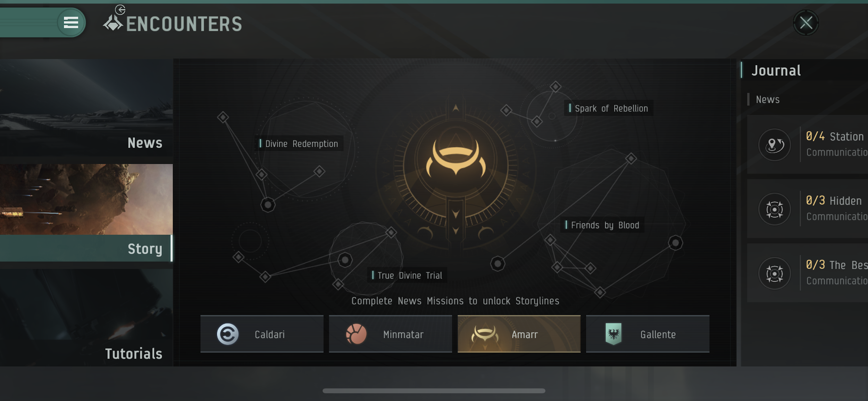Viewport: 868px width, 401px height.
Task: Select the Minmatar faction icon
Action: click(x=356, y=333)
